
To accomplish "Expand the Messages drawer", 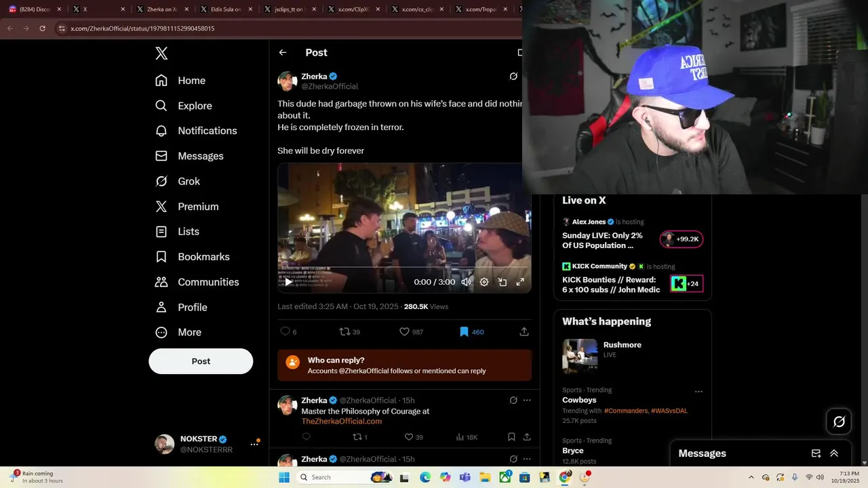I will pos(834,453).
